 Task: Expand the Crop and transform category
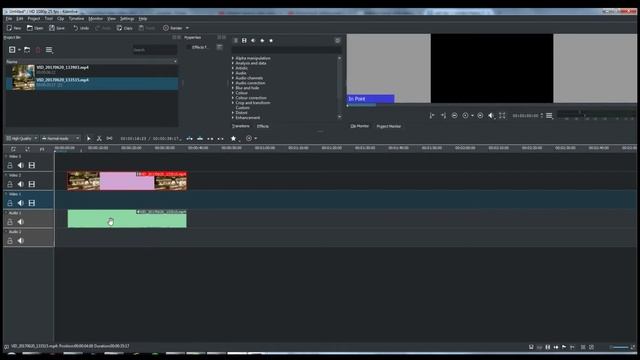point(233,103)
